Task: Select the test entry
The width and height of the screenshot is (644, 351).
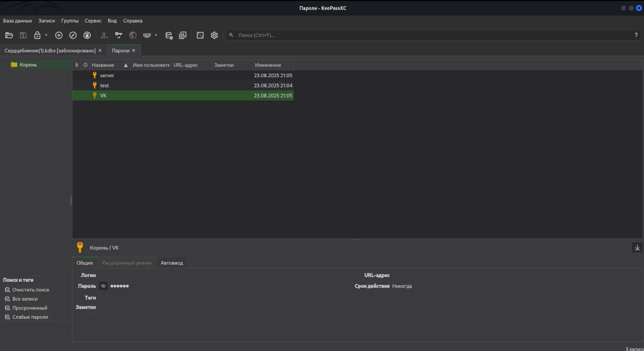Action: 183,86
